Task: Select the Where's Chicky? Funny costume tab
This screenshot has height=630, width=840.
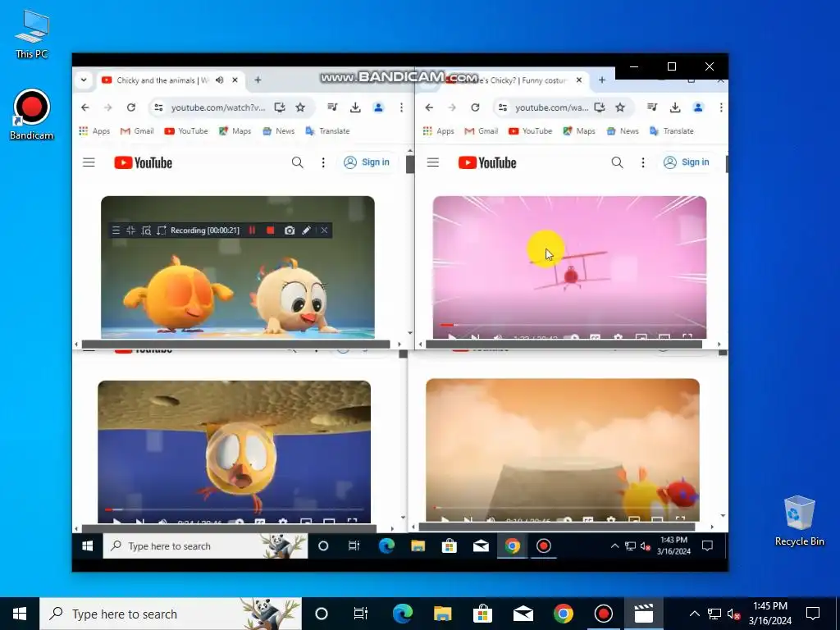Action: point(517,80)
